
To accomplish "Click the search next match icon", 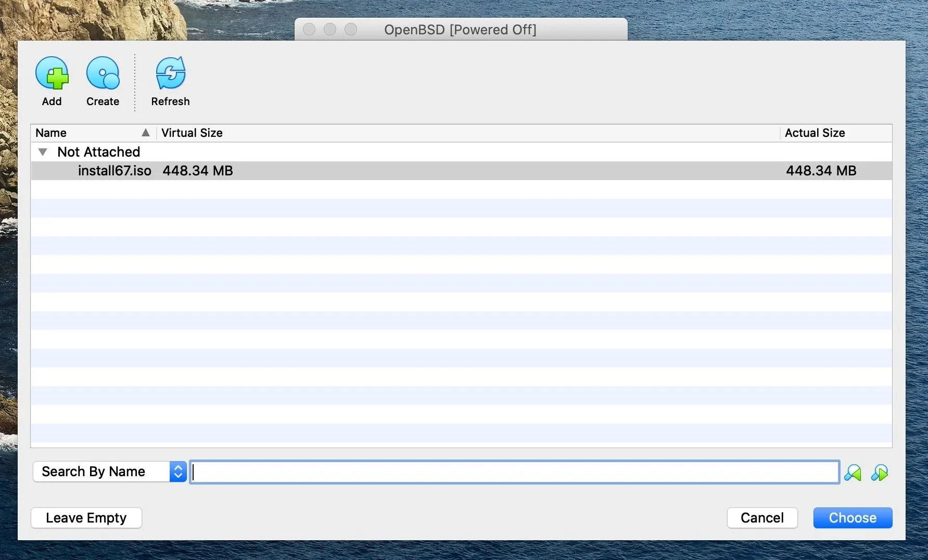I will 880,473.
